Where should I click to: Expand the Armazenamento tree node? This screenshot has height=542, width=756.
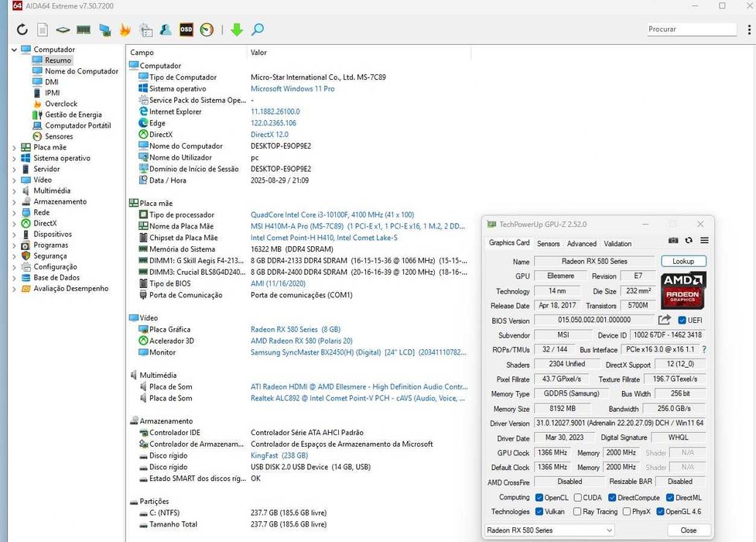(x=14, y=202)
